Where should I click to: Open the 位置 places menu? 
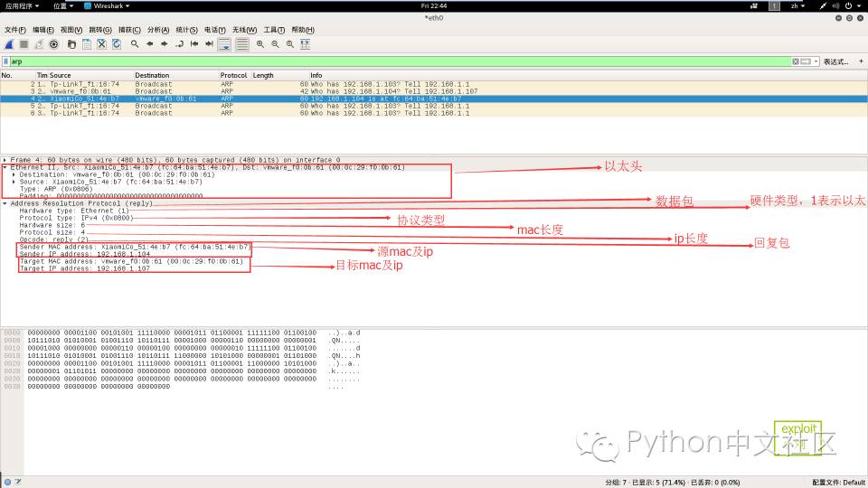[x=63, y=6]
